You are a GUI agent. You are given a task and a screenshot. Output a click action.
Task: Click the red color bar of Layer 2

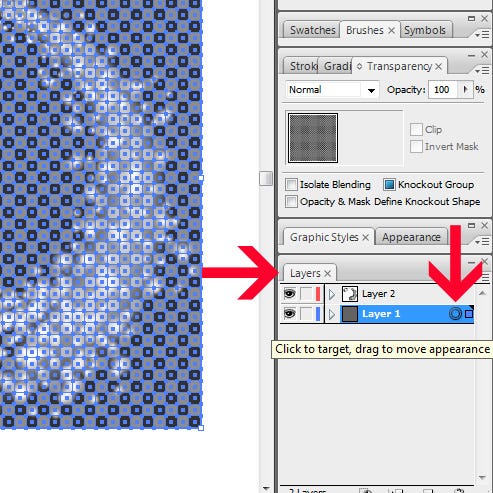click(318, 294)
